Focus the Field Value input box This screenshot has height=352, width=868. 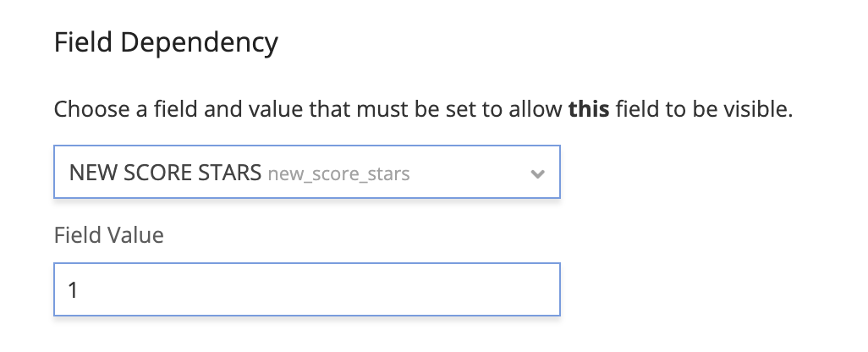point(306,290)
